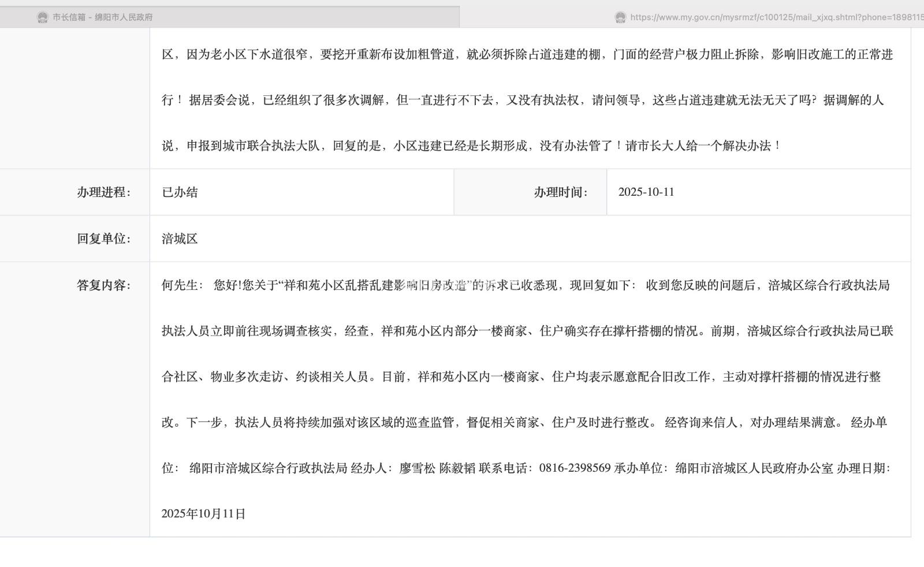Screen dimensions: 924x567
Task: Click the my.gov.cn URL in address bar
Action: (774, 17)
